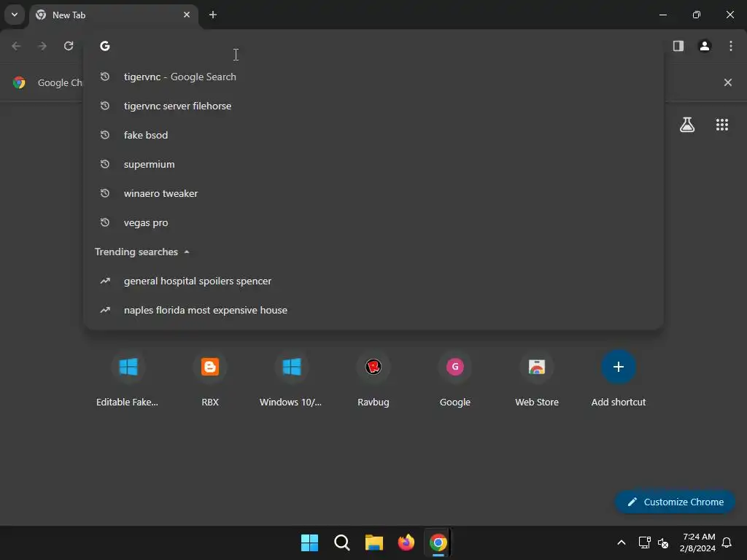Select trending naples florida most expensive house
The height and width of the screenshot is (560, 747).
pyautogui.click(x=373, y=310)
